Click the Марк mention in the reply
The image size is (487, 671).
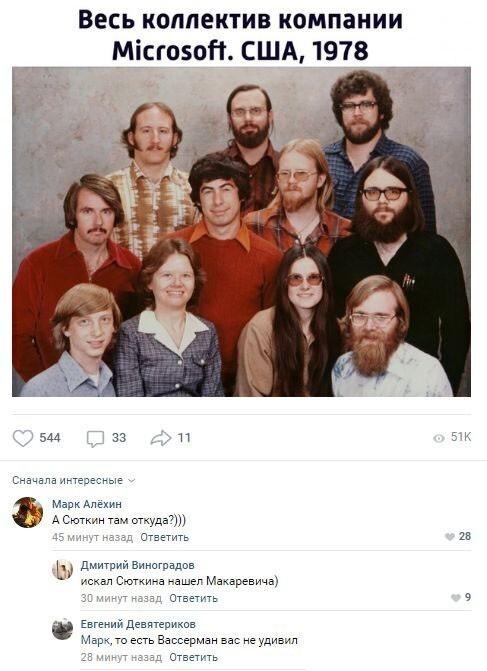tap(92, 641)
